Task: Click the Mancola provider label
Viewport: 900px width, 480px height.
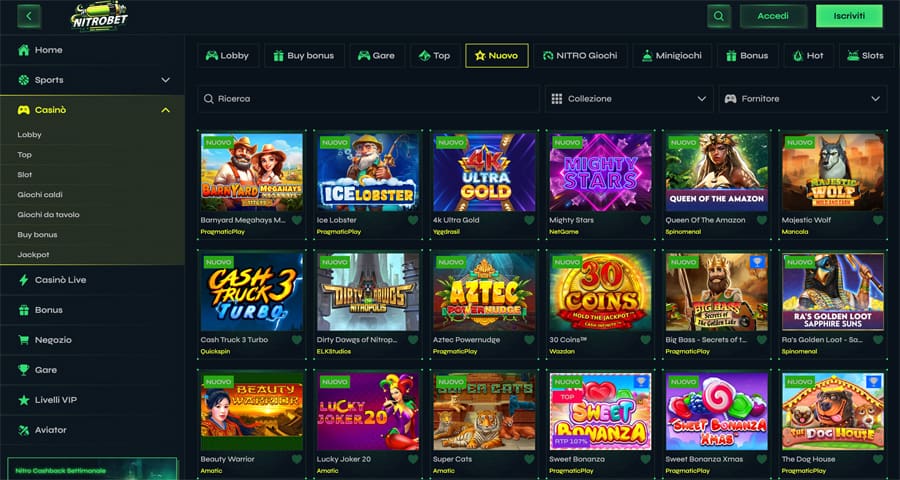Action: point(795,232)
